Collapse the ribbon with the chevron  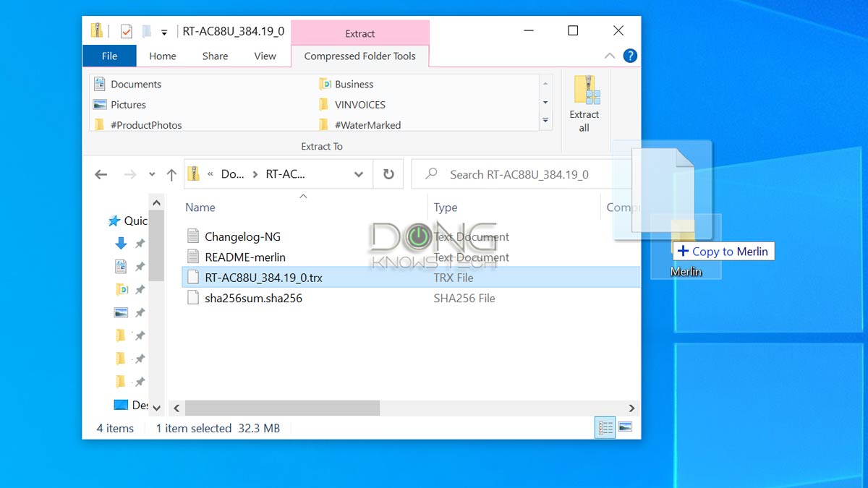[609, 56]
